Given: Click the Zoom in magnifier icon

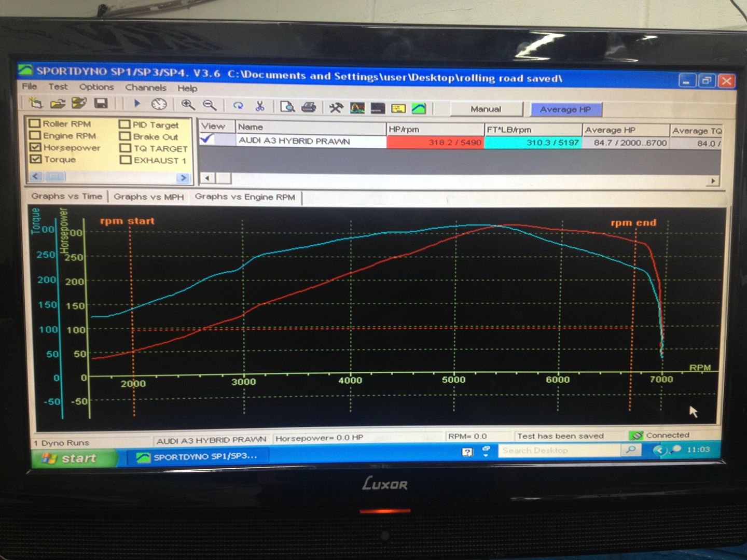Looking at the screenshot, I should click(x=188, y=105).
